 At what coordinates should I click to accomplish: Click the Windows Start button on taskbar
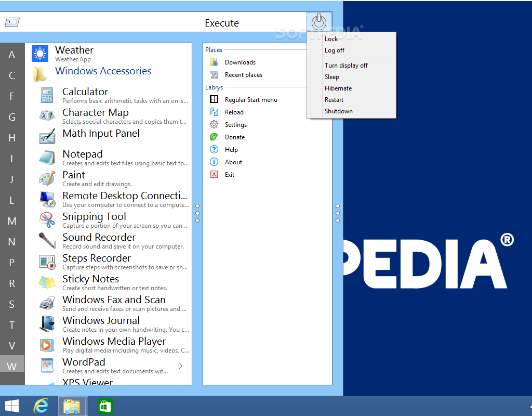coord(12,406)
